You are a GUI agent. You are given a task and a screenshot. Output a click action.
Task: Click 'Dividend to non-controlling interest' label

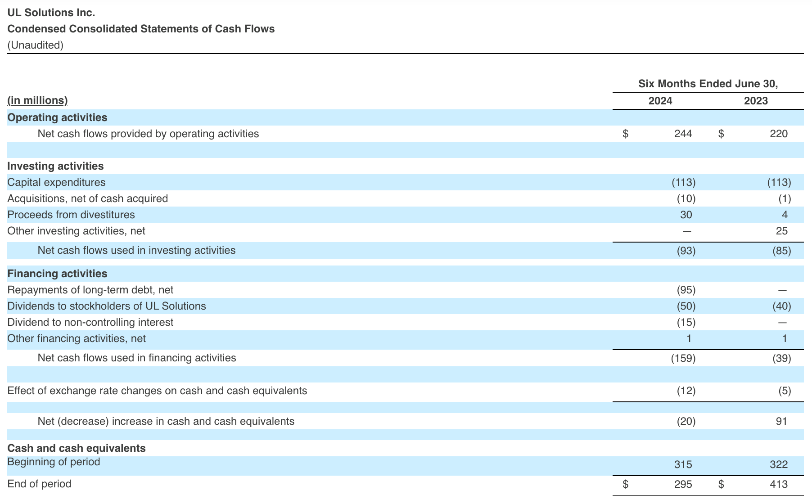(90, 322)
